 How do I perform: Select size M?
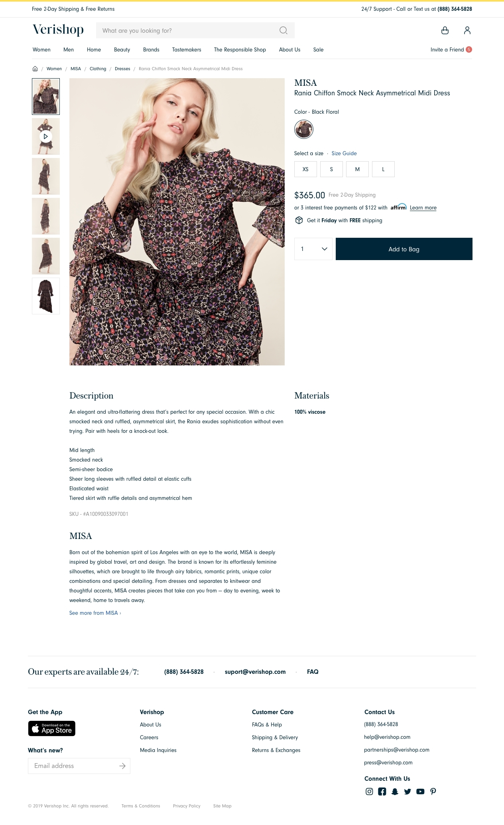pyautogui.click(x=357, y=169)
